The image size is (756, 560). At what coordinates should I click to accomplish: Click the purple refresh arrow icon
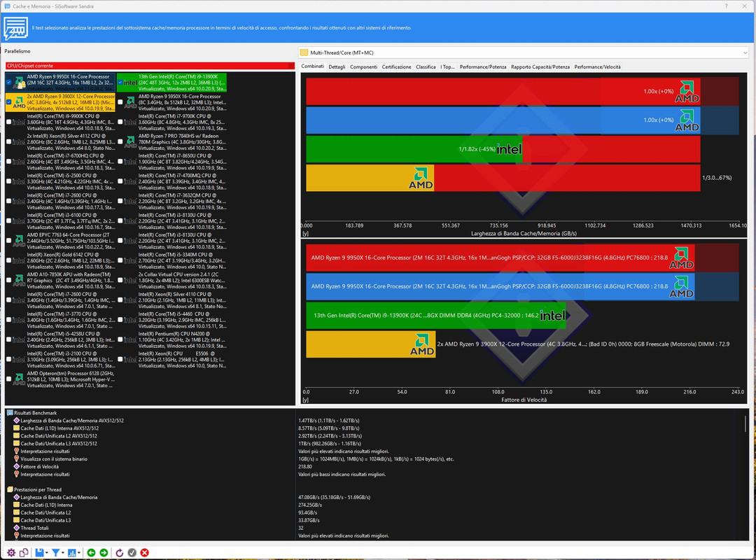tap(119, 553)
